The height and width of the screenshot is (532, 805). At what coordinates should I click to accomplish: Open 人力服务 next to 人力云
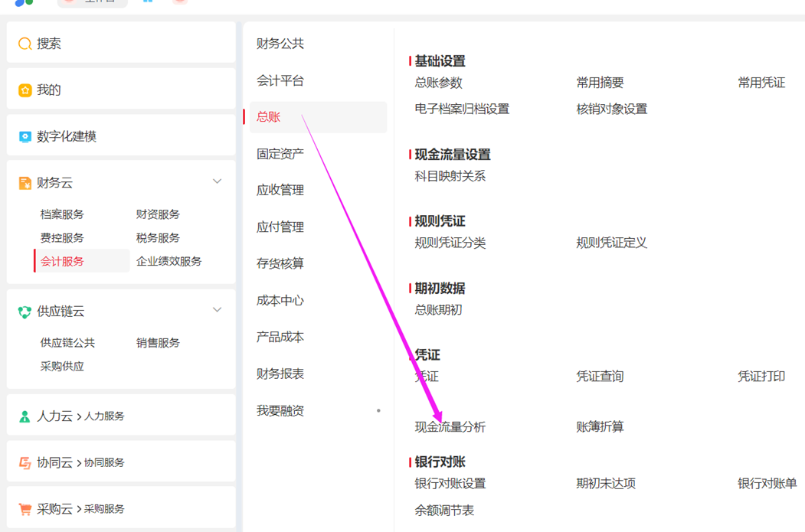point(104,416)
